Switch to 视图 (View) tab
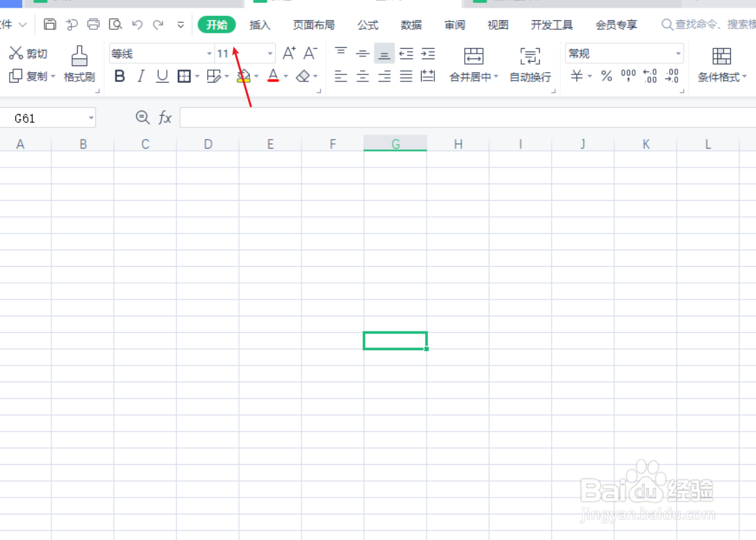756x540 pixels. [x=498, y=24]
